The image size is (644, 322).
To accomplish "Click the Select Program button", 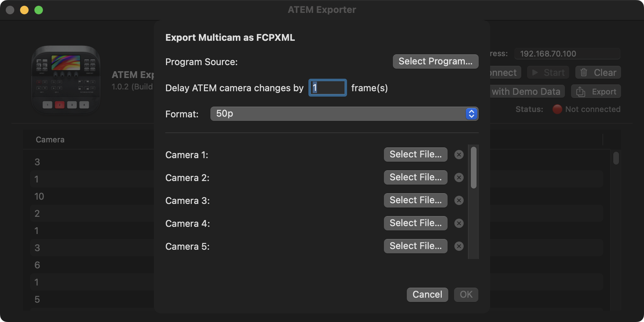I will (435, 62).
